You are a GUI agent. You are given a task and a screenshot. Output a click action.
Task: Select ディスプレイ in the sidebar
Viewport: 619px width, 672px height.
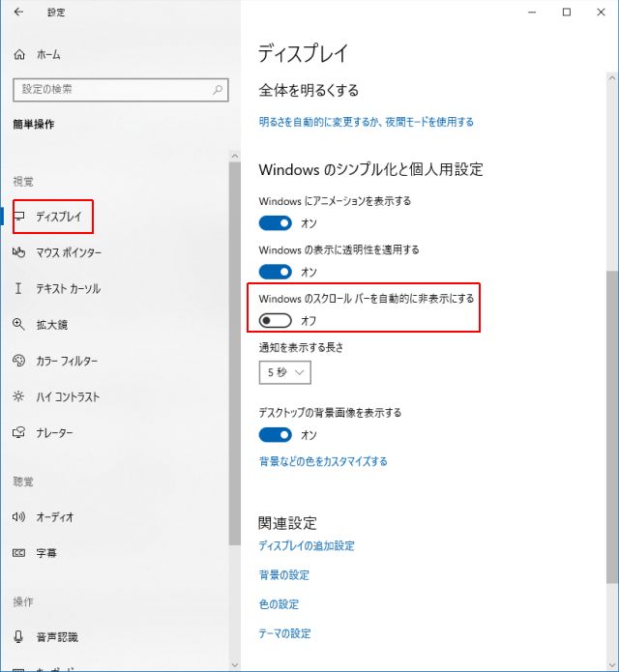pos(58,217)
